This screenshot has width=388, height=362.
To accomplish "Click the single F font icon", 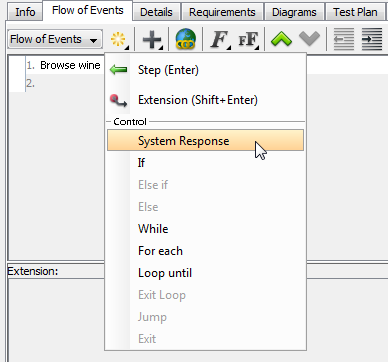I will [x=219, y=40].
